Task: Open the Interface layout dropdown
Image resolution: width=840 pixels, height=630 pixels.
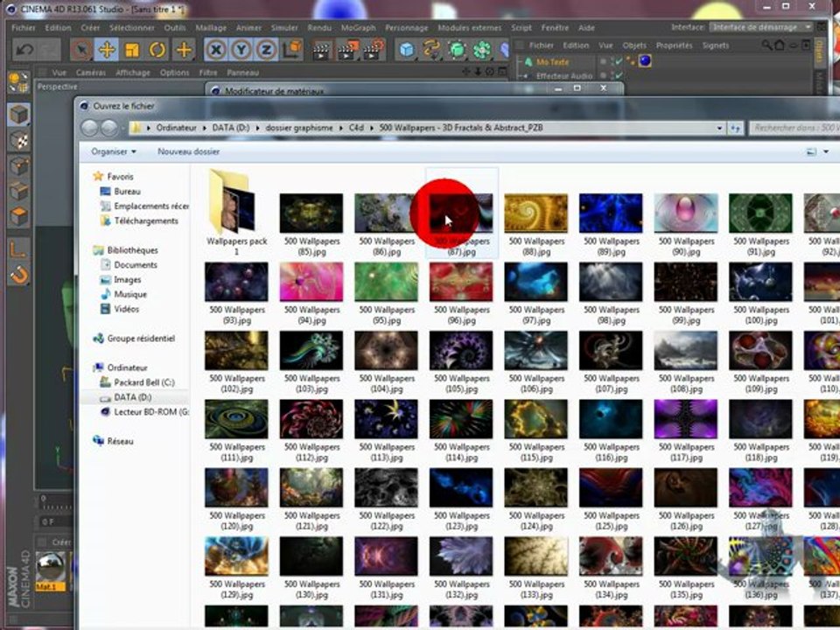Action: (760, 27)
